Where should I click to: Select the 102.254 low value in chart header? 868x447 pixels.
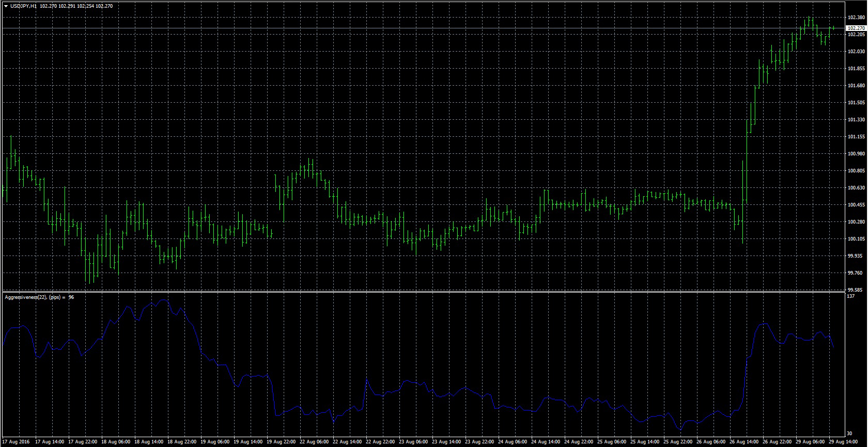(x=85, y=6)
